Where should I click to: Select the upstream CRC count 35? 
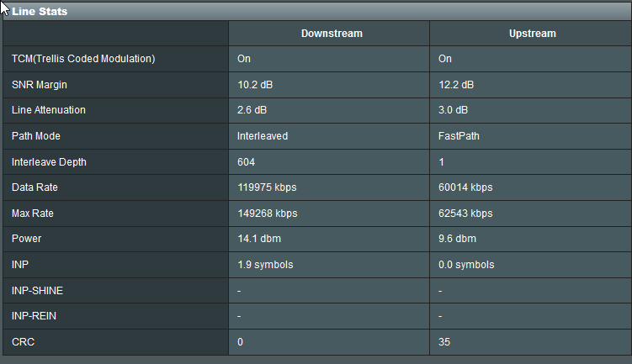click(445, 342)
